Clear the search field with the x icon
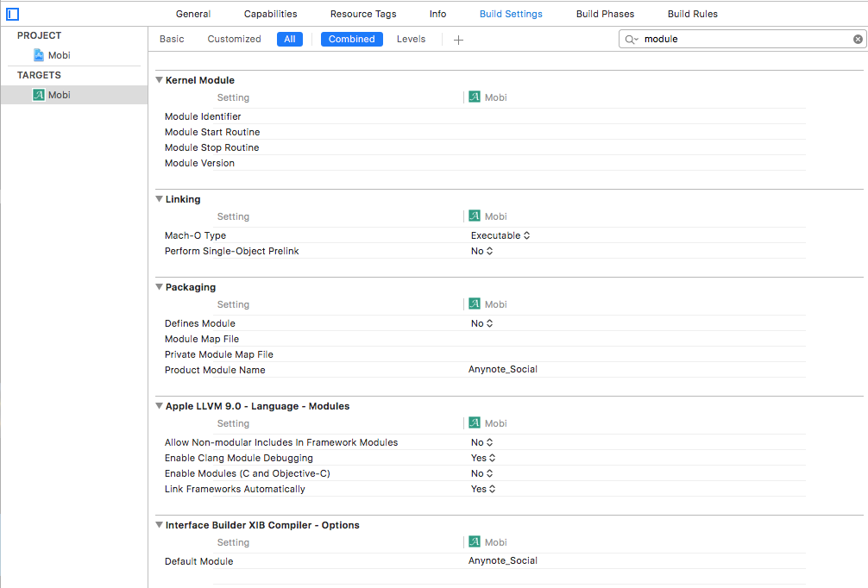The height and width of the screenshot is (588, 868). tap(858, 40)
